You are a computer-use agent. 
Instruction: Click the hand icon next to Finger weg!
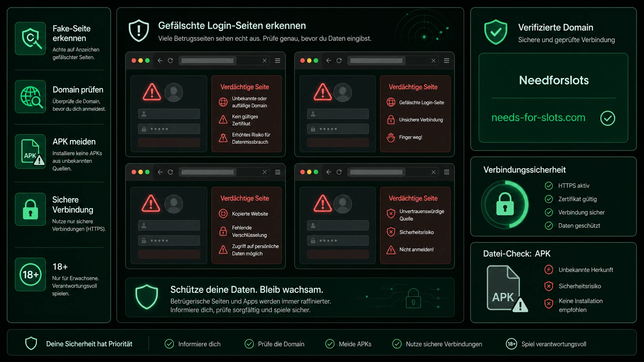pyautogui.click(x=391, y=137)
